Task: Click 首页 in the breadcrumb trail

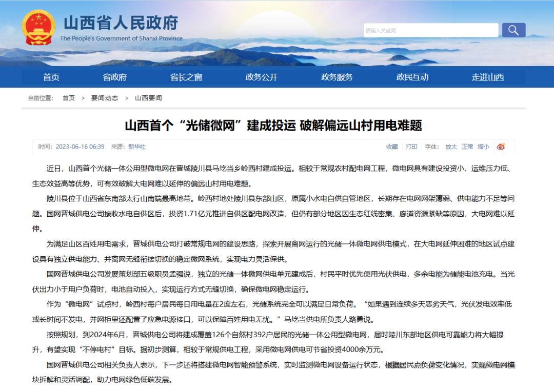Action: pyautogui.click(x=69, y=98)
